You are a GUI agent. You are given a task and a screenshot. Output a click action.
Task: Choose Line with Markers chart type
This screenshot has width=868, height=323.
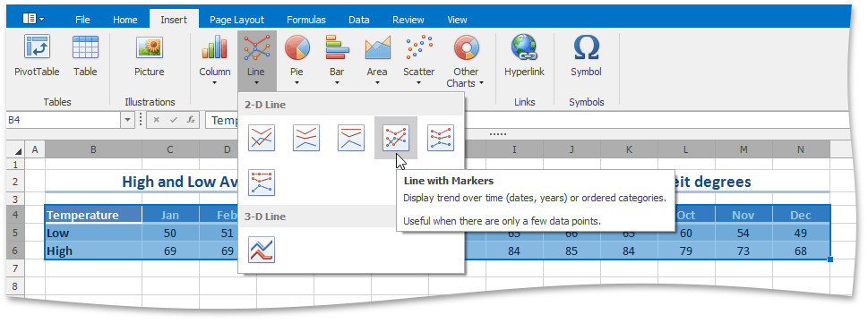click(396, 138)
